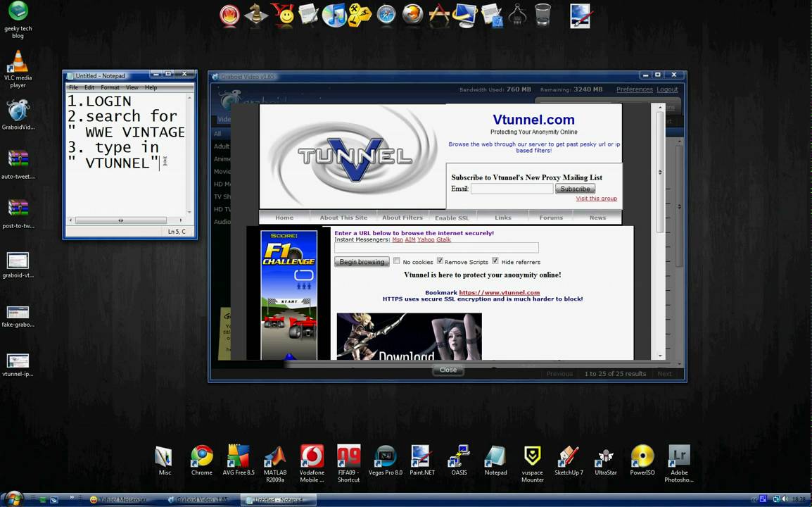Open UltraStar shortcut in bottom dock
This screenshot has height=507, width=812.
605,461
